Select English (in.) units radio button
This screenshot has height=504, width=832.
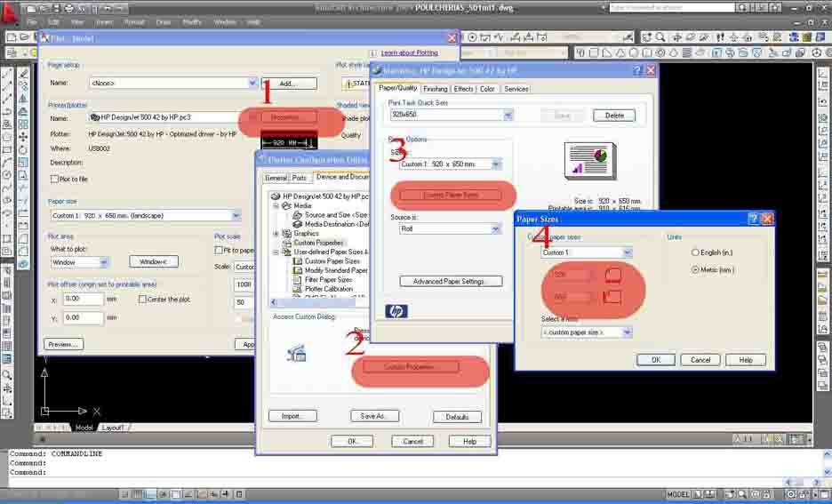695,252
